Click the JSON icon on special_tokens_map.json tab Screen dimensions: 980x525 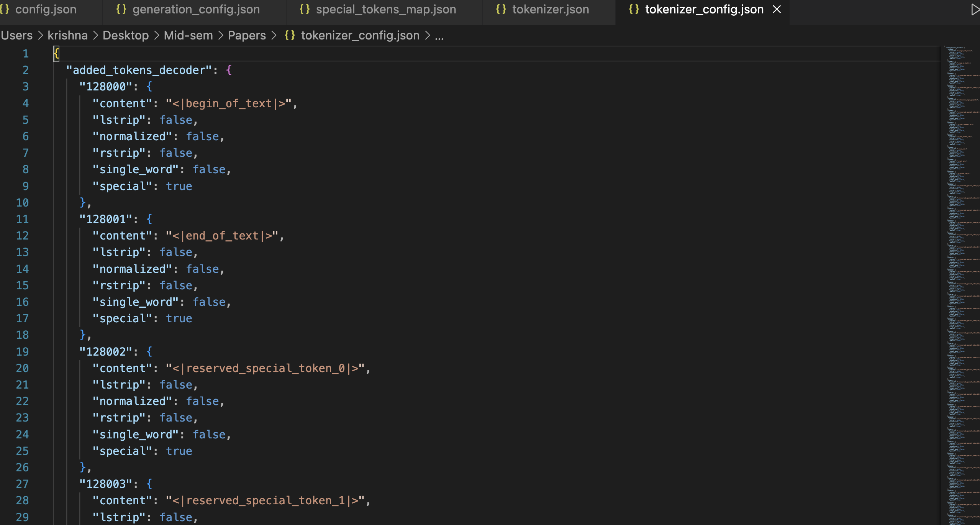305,9
